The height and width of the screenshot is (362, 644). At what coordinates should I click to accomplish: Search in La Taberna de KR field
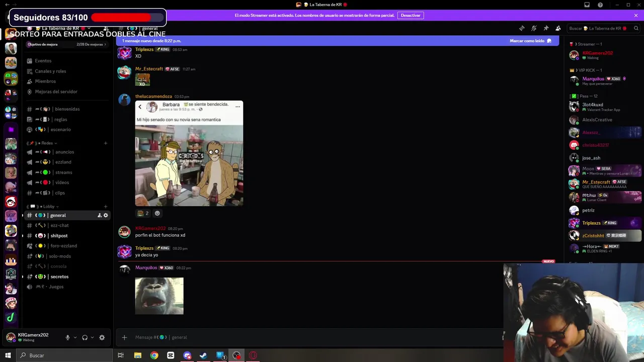[603, 28]
